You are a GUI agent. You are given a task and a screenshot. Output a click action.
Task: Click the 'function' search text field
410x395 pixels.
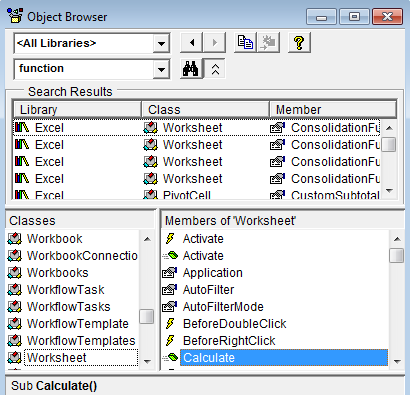[x=84, y=69]
